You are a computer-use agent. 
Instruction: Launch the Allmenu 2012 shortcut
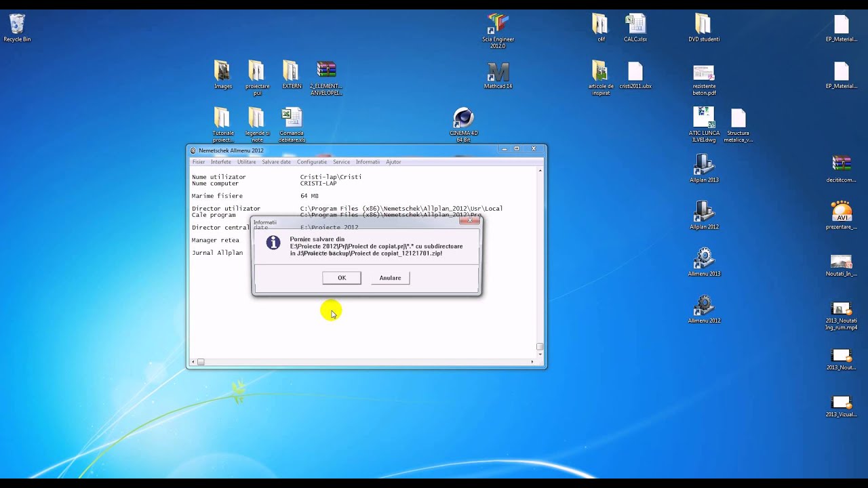704,309
